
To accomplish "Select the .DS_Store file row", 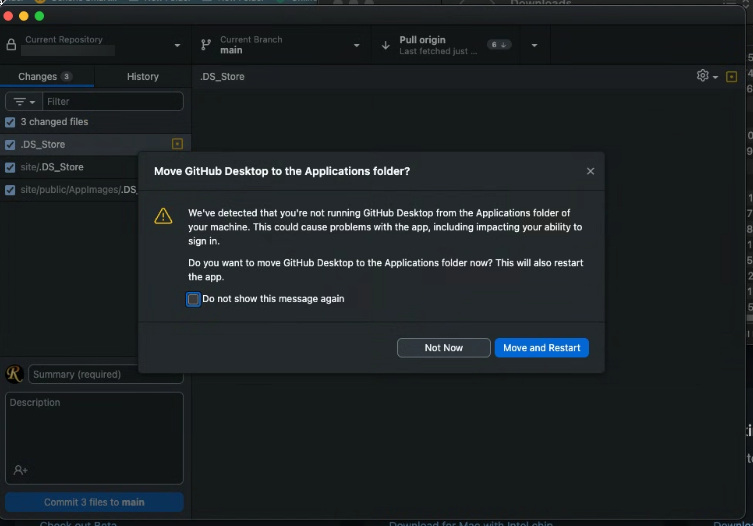I will coord(95,144).
